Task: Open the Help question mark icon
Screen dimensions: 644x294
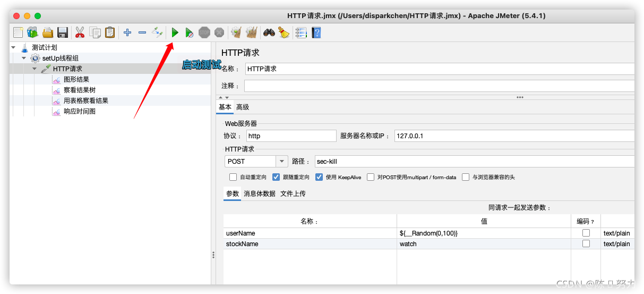Action: (x=316, y=32)
